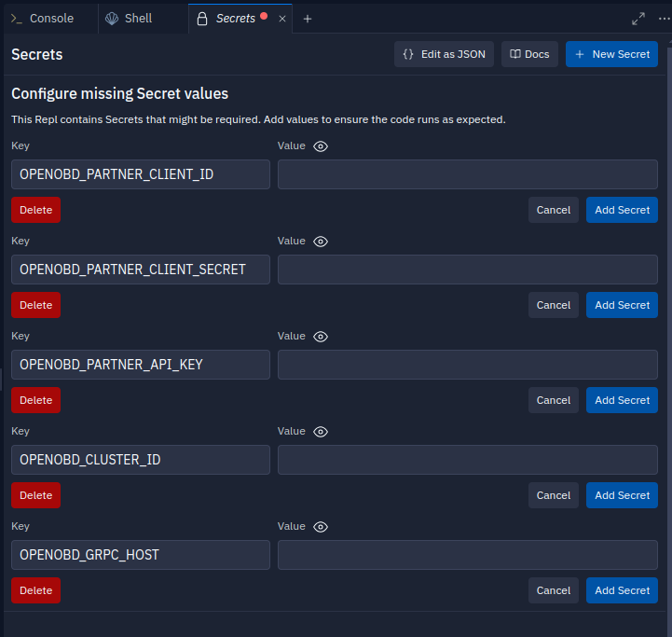Add Secret for OPENOBD_PARTNER_API_KEY
This screenshot has height=637, width=672.
622,400
